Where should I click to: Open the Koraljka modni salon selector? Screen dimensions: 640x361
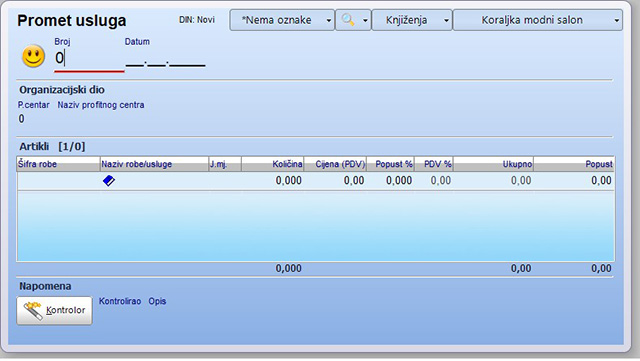pyautogui.click(x=538, y=20)
